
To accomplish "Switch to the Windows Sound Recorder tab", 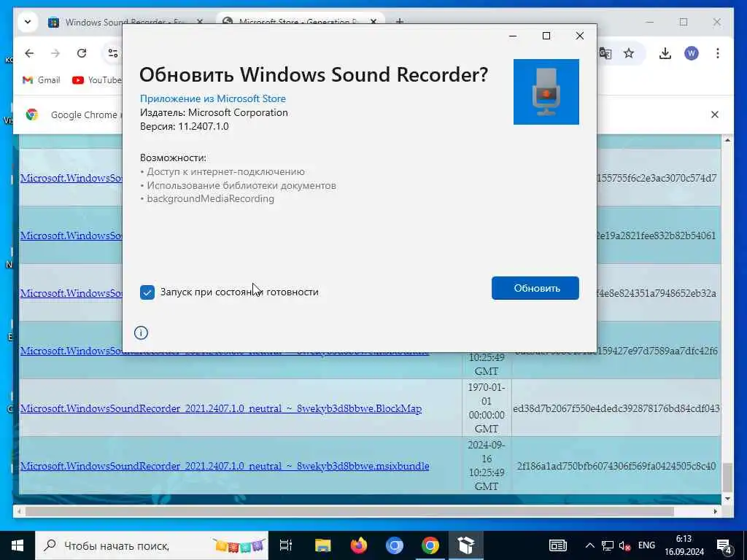I will click(126, 22).
